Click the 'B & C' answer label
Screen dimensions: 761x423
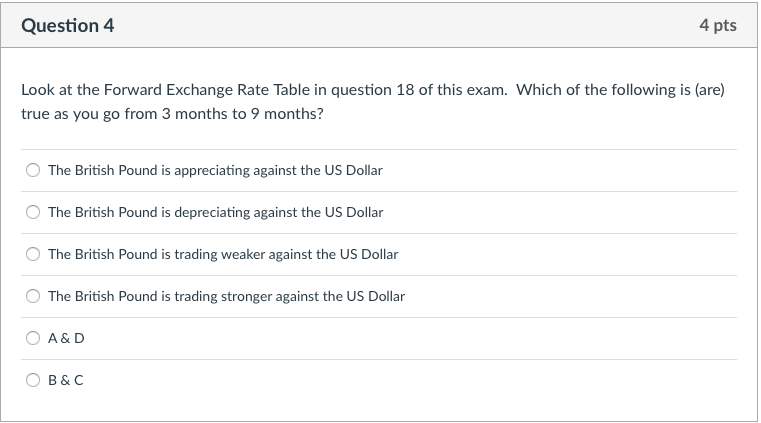coord(66,381)
